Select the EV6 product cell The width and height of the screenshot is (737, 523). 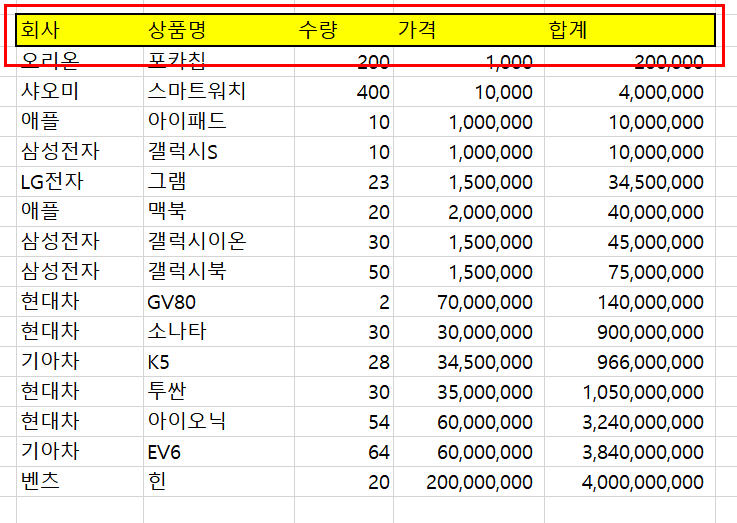click(x=219, y=452)
